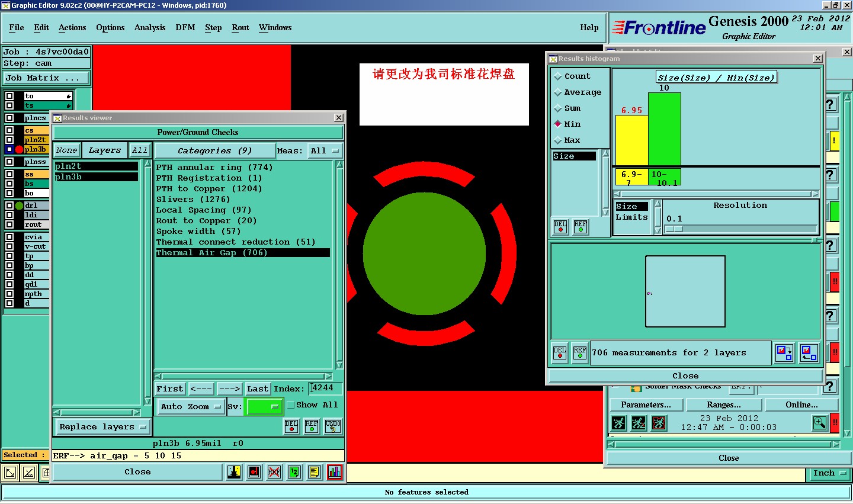Open the DFM menu

(x=185, y=28)
